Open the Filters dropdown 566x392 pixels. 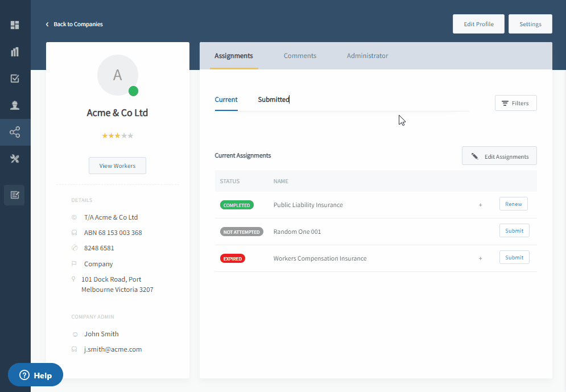point(515,103)
